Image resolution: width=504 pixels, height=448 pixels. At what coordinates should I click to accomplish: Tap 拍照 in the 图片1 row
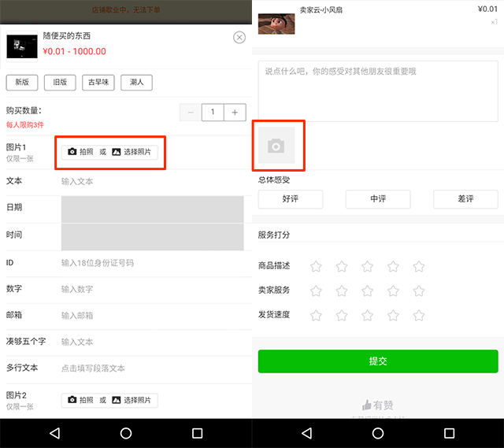pyautogui.click(x=80, y=152)
